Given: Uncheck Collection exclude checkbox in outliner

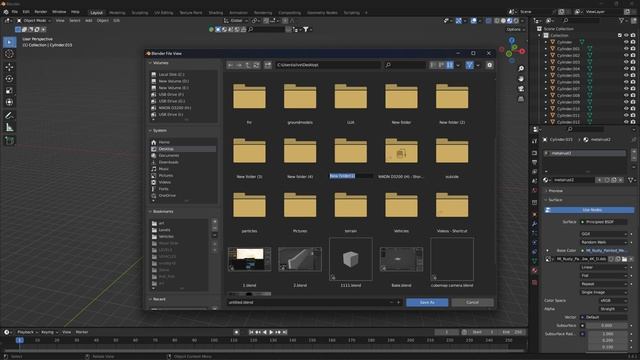Looking at the screenshot, I should pyautogui.click(x=620, y=36).
